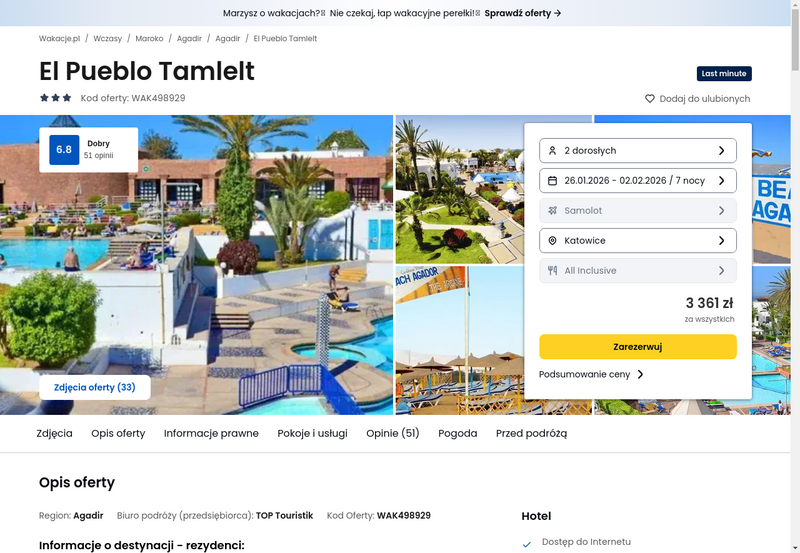Click the blue 6.8 rating badge

(64, 149)
